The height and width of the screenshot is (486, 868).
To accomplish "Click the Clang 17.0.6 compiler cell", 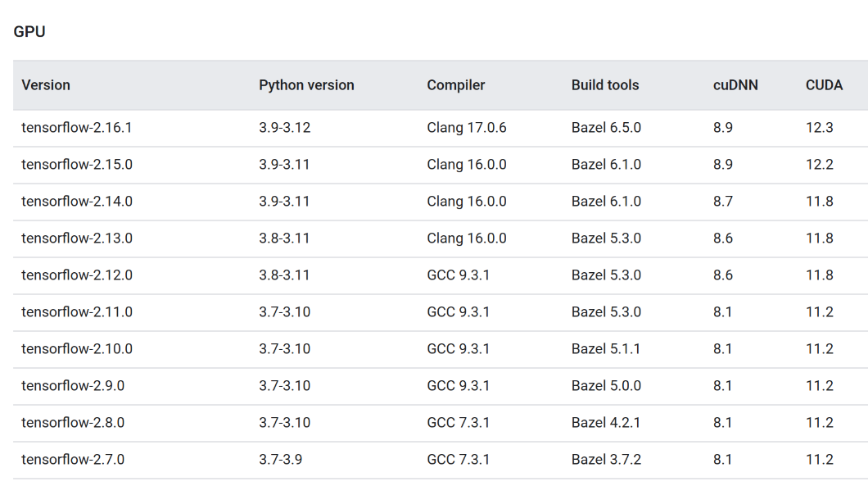I will (x=467, y=128).
